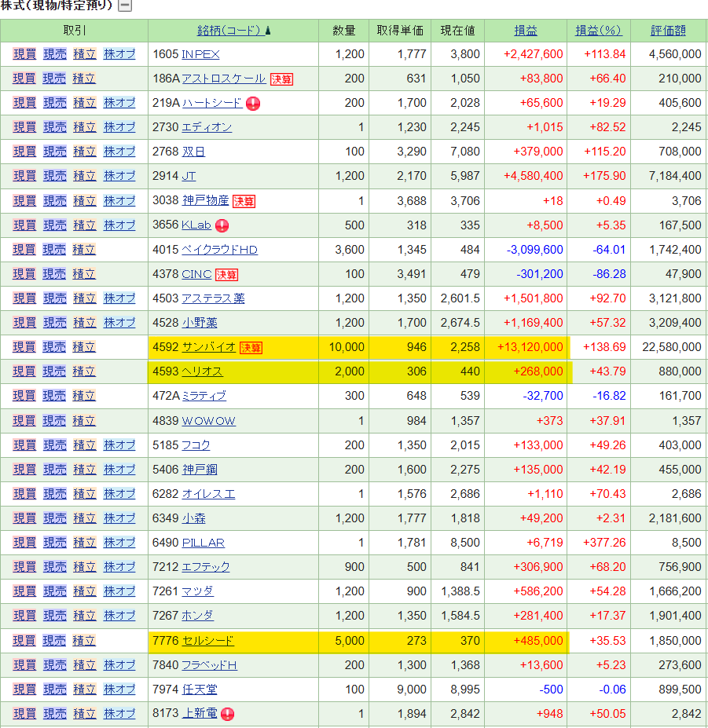Image resolution: width=708 pixels, height=728 pixels.
Task: Click the sort arrow beside 銘柄(コード)
Action: click(x=268, y=31)
